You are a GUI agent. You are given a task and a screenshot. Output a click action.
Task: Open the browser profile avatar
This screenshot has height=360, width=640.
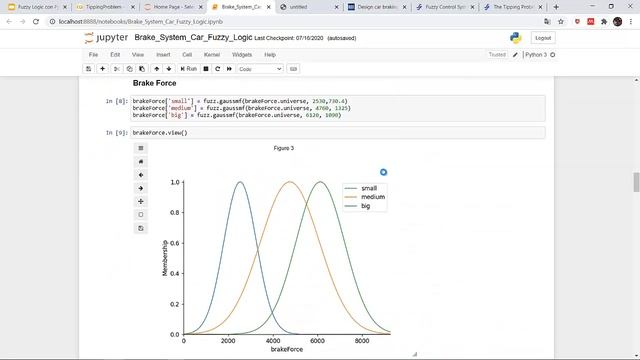click(618, 22)
